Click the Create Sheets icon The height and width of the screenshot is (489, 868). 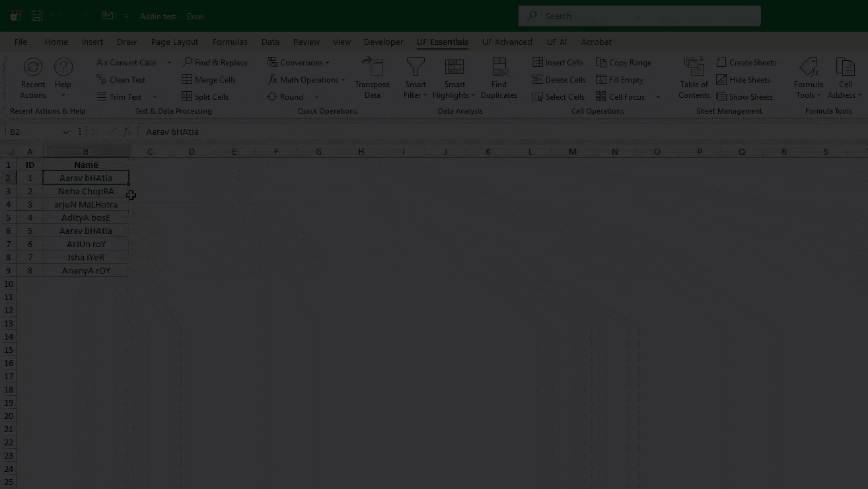pos(722,62)
